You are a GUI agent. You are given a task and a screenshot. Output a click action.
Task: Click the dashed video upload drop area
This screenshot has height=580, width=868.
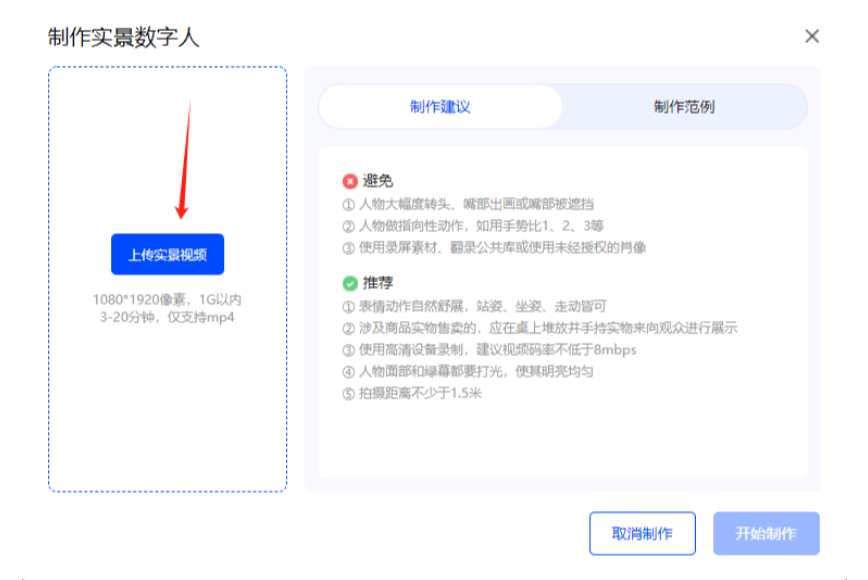pyautogui.click(x=167, y=279)
